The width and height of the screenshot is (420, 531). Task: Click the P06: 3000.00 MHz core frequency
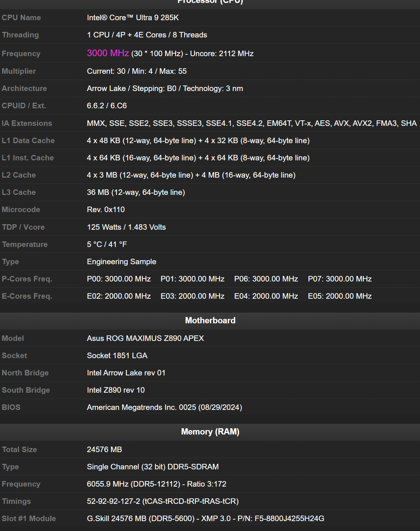coord(266,279)
